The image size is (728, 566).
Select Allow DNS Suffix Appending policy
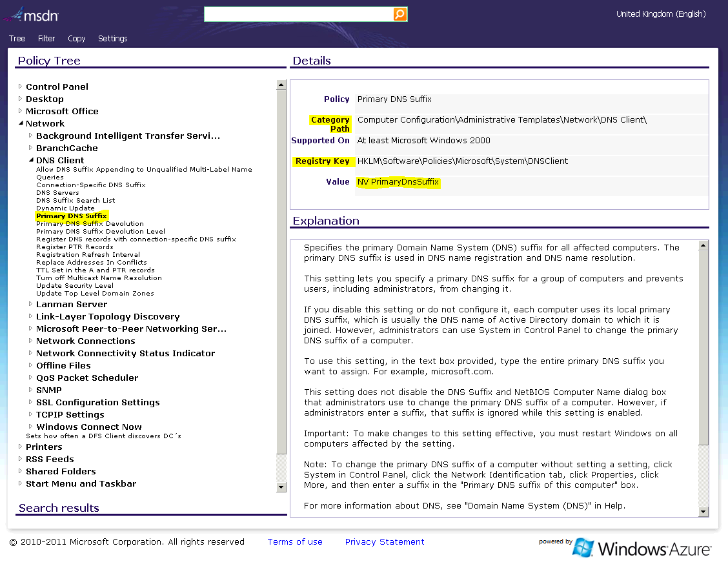click(x=144, y=173)
